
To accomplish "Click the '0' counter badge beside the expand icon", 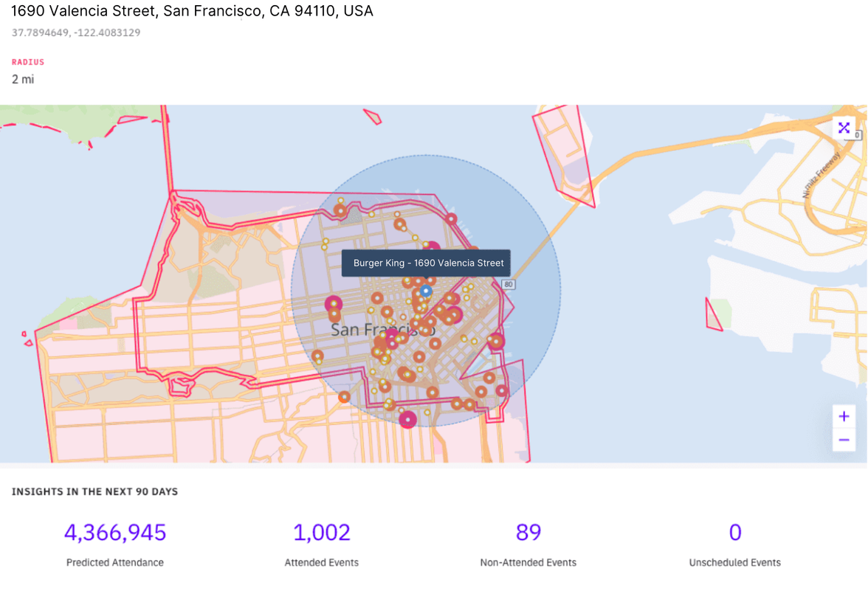I will (x=857, y=136).
